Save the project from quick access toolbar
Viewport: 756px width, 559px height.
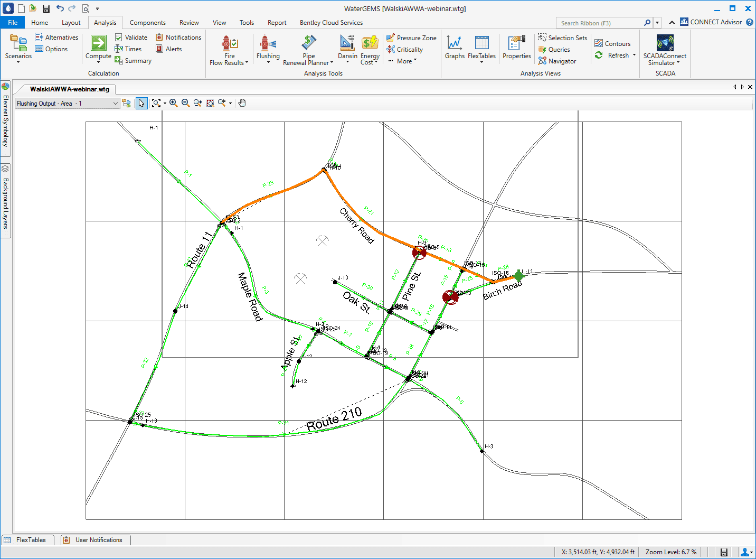[46, 8]
